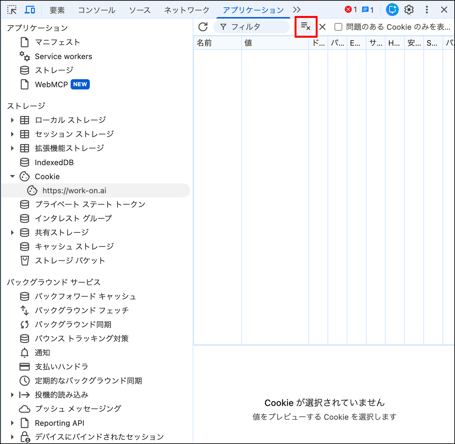Screen dimensions: 455x444
Task: Open インタレスト グループ
Action: [x=73, y=218]
